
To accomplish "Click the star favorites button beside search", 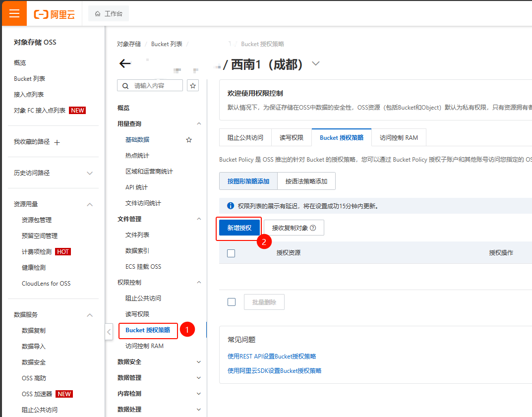I will click(x=193, y=85).
